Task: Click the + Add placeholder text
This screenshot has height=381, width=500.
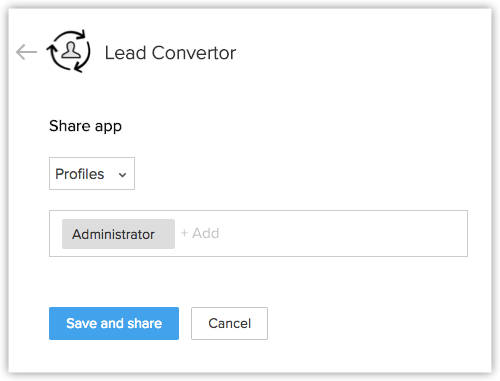Action: (200, 233)
